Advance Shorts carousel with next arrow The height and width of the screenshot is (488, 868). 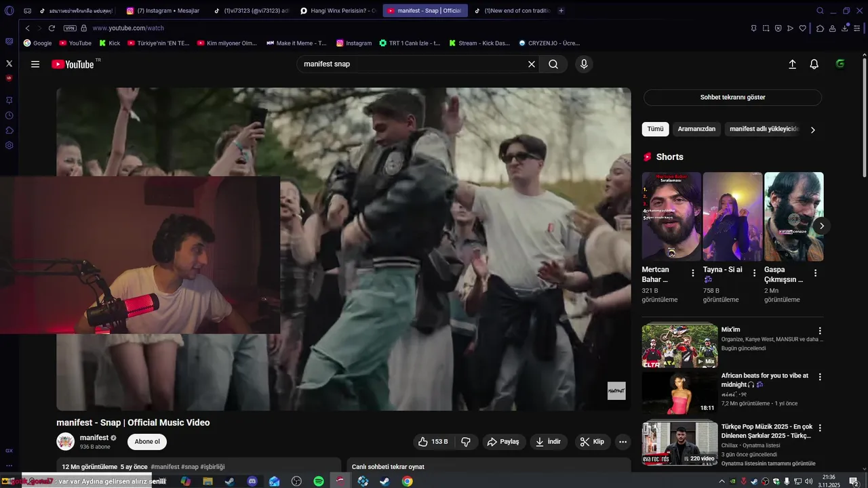click(822, 226)
